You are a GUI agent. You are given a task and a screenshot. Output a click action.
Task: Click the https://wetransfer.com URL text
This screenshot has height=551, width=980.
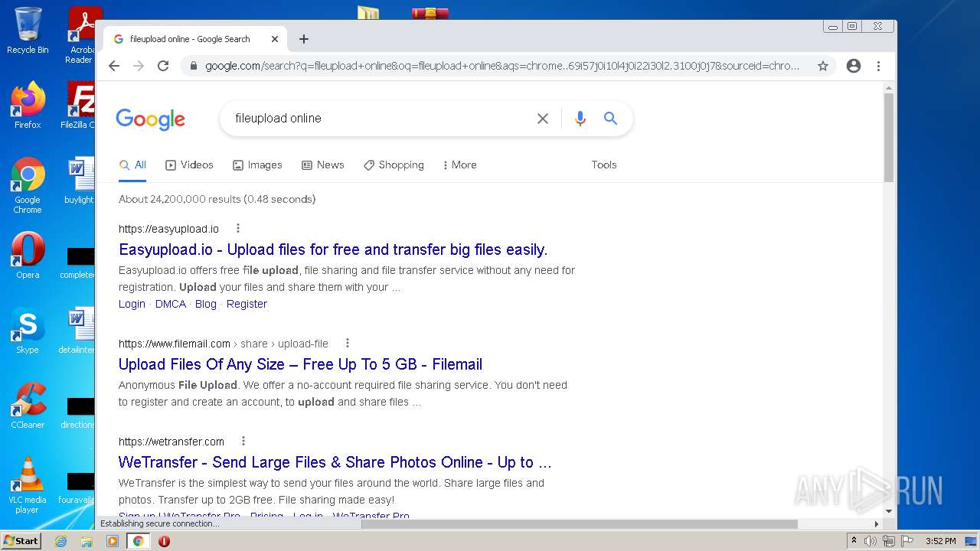(x=171, y=442)
